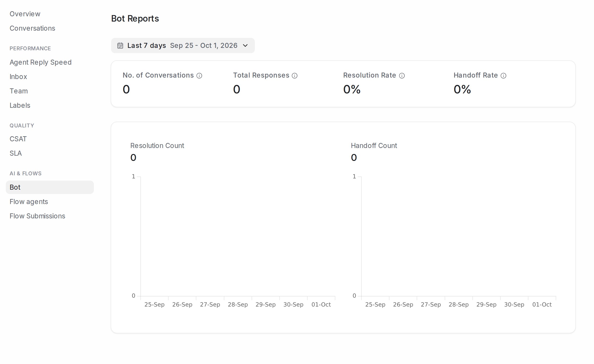View the Labels report

click(20, 105)
